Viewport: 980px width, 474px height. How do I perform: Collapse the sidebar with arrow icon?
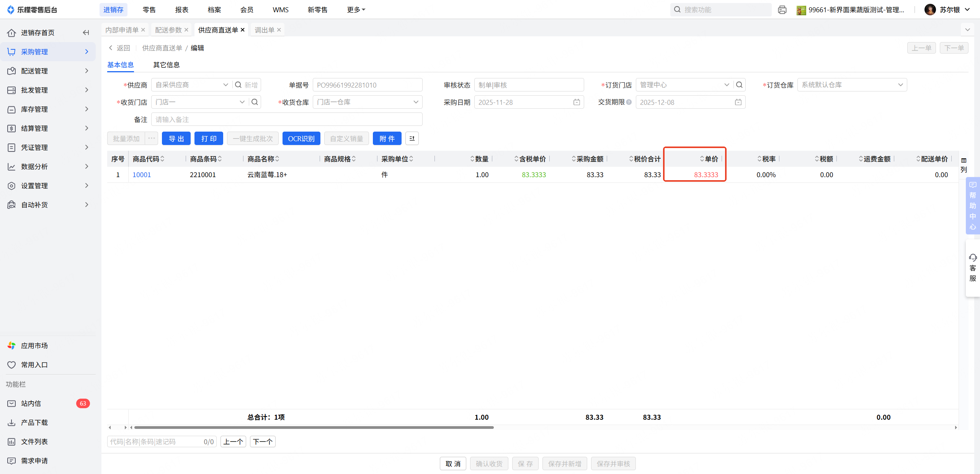[86, 33]
